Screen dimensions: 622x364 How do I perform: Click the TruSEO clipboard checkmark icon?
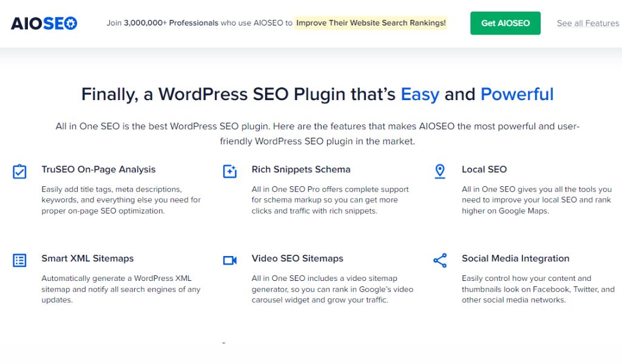coord(19,172)
